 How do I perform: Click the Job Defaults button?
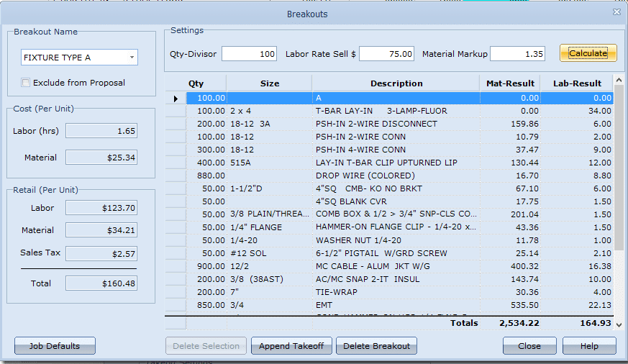pos(55,346)
